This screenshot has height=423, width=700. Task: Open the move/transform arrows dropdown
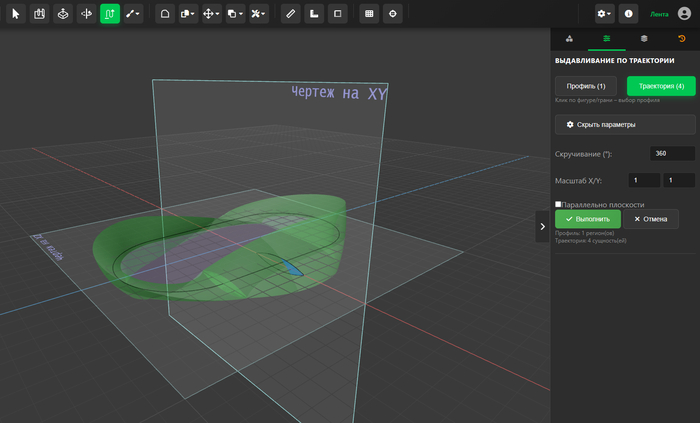click(x=212, y=14)
